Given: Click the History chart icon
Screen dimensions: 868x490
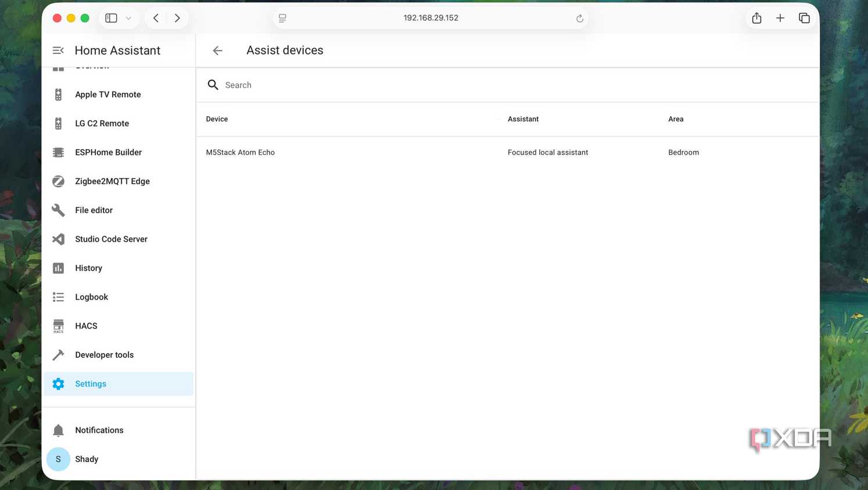Looking at the screenshot, I should (x=58, y=268).
